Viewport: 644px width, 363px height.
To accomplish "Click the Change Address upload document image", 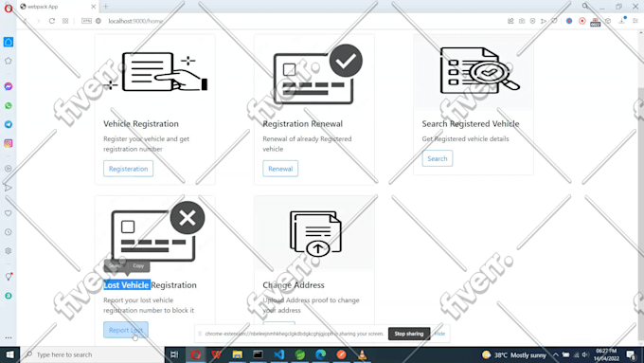I will [315, 233].
